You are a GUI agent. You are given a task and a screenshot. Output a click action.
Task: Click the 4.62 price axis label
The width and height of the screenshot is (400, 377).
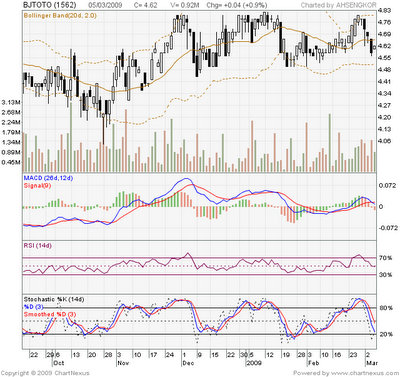point(385,46)
